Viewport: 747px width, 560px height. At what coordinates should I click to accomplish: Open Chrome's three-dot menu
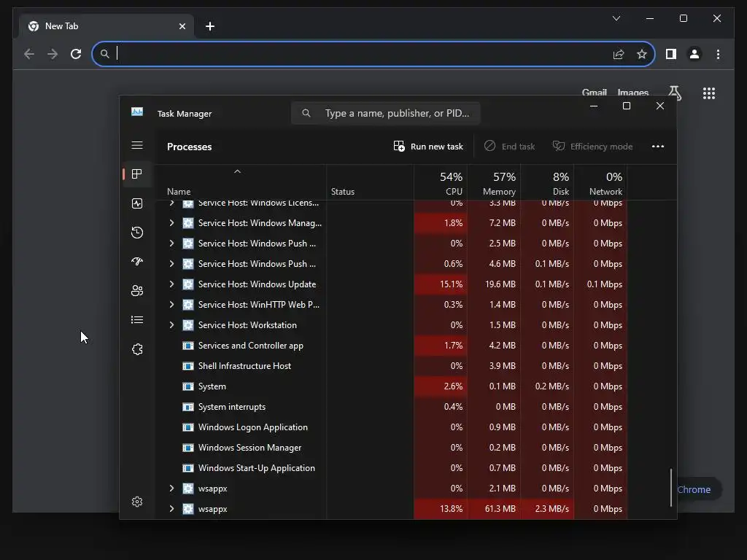coord(718,54)
